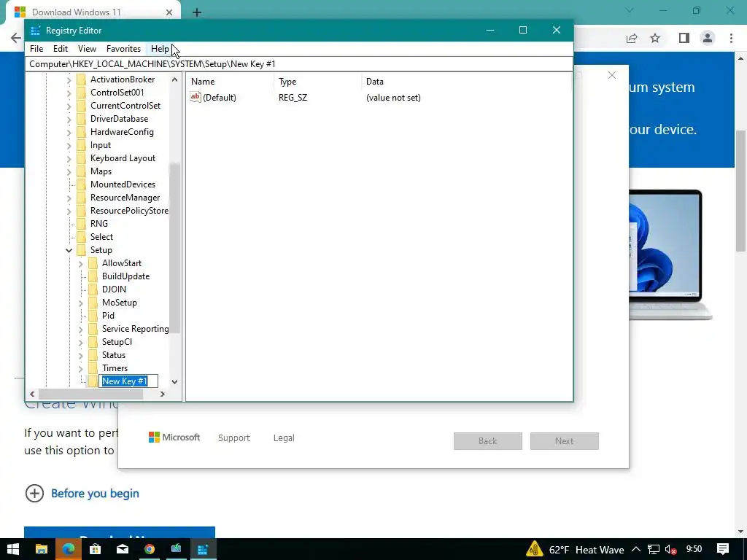Click the ActivationBroker folder icon
The image size is (747, 560).
(82, 79)
